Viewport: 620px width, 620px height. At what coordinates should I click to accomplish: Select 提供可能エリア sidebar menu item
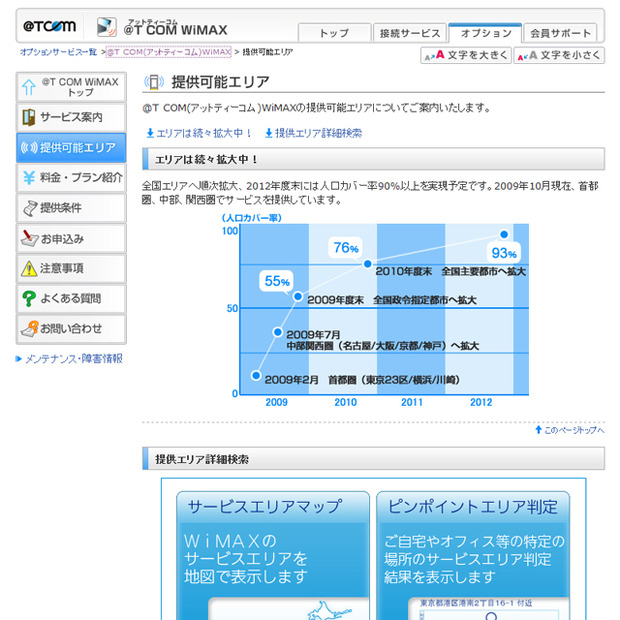[x=71, y=147]
